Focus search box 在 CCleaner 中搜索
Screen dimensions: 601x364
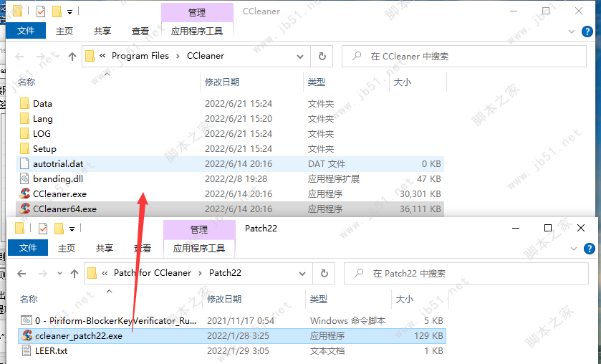click(x=463, y=57)
